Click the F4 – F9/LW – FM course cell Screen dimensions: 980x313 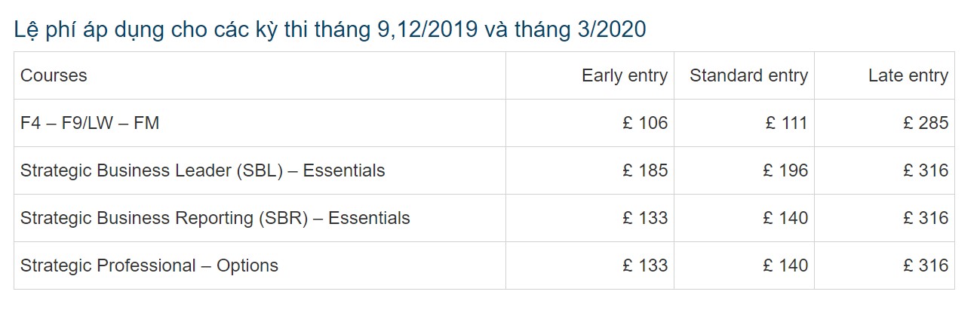[x=90, y=123]
